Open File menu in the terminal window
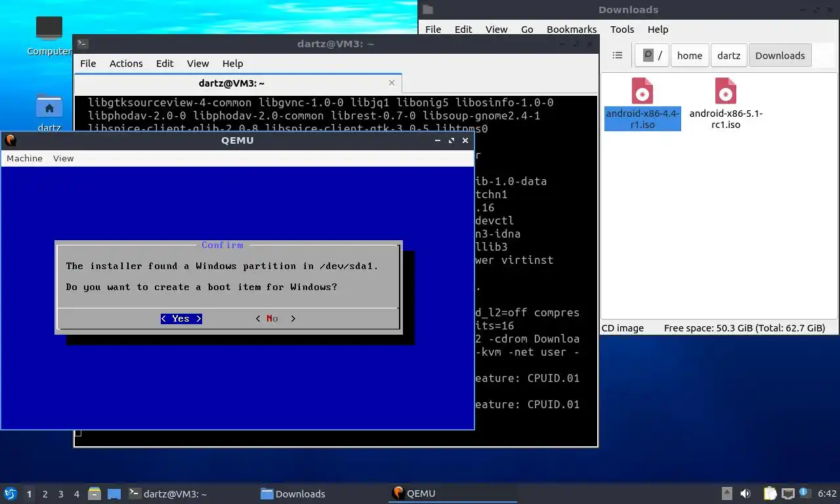 88,64
